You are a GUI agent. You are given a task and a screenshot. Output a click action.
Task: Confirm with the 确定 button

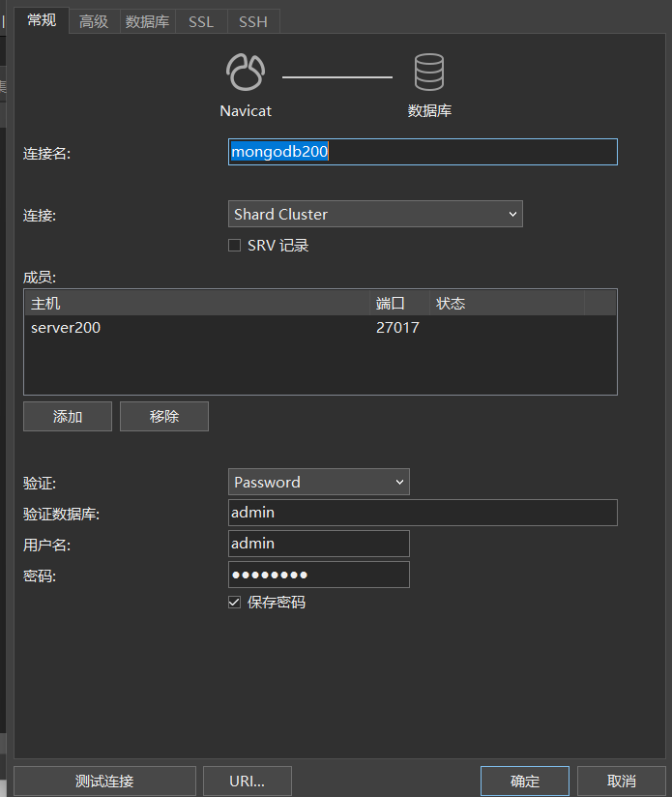tap(525, 781)
